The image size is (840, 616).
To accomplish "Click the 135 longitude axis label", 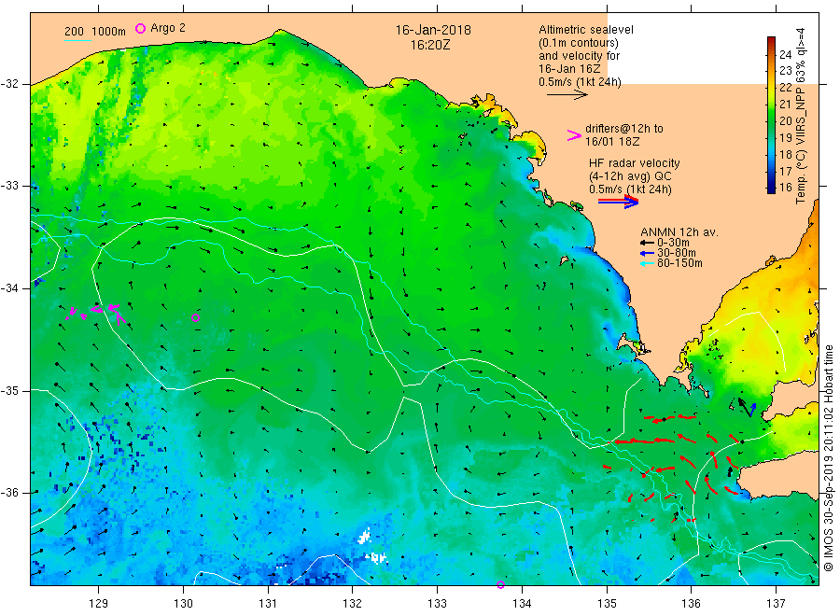I will 607,603.
